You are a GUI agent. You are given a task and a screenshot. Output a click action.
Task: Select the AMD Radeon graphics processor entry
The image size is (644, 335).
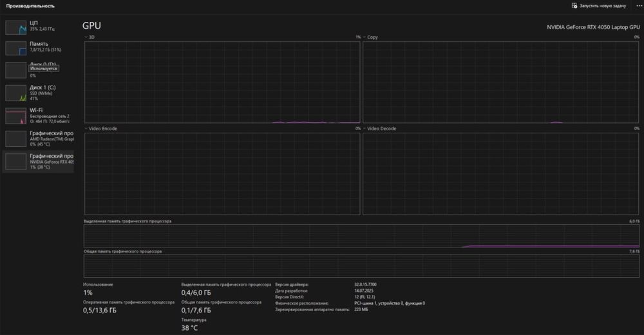tap(38, 139)
